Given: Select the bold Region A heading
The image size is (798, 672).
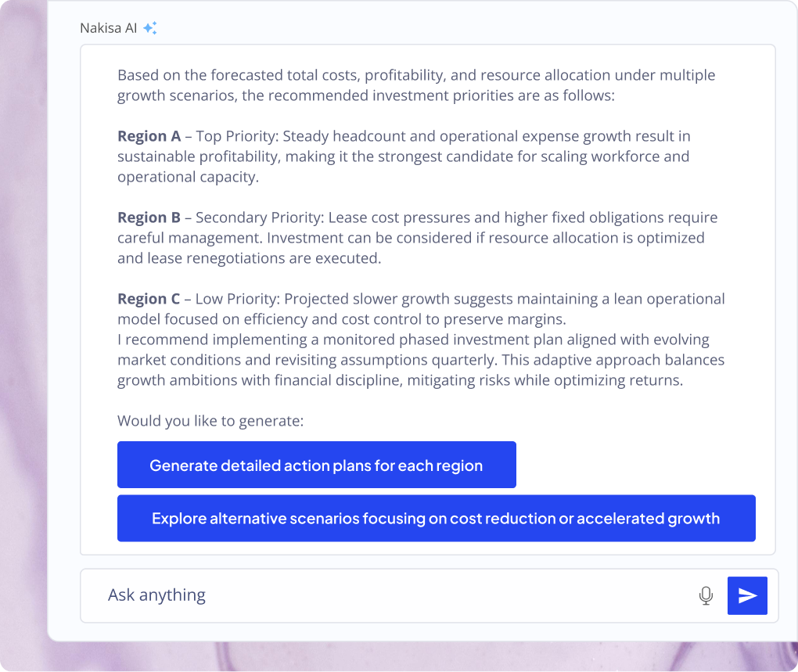Looking at the screenshot, I should pyautogui.click(x=149, y=136).
